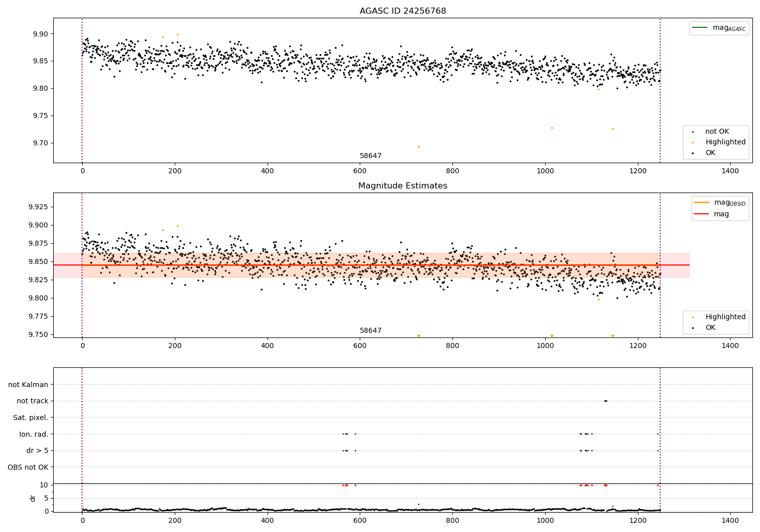Click y-axis tick "9.75" in top plot
Image resolution: width=760 pixels, height=532 pixels.
(x=40, y=116)
